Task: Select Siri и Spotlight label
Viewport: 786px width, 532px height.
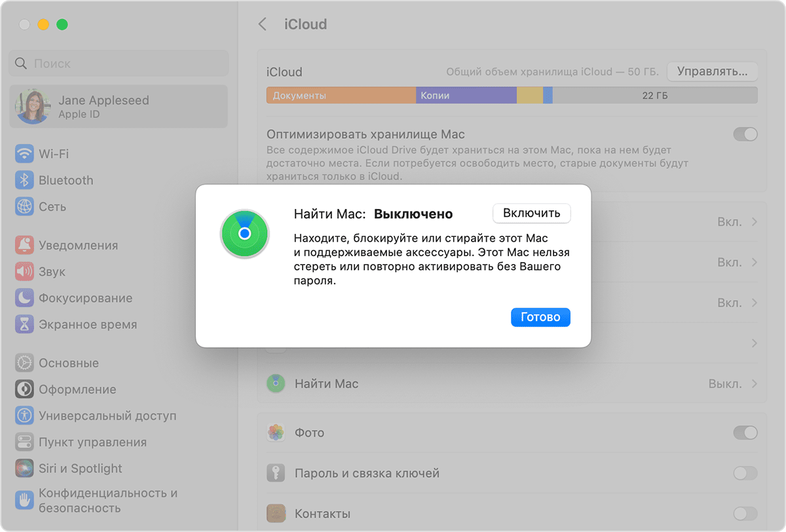Action: tap(81, 468)
